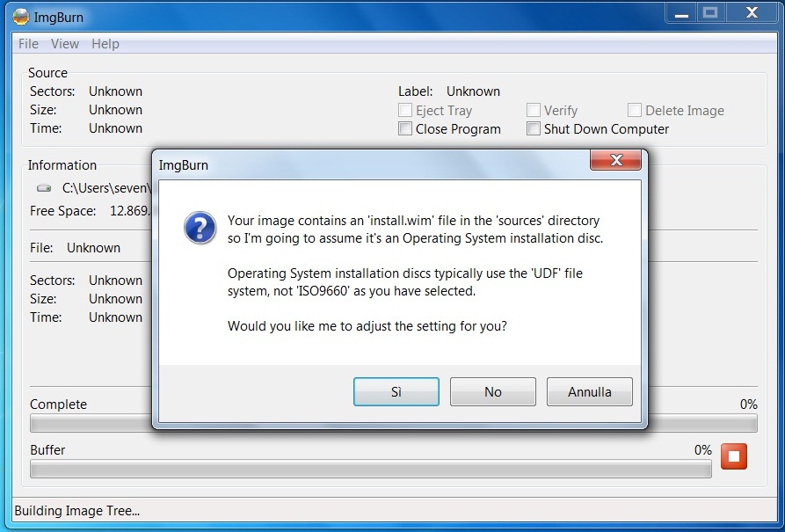The width and height of the screenshot is (785, 532).
Task: Click the 'Building Image Tree...' status text
Action: click(77, 511)
